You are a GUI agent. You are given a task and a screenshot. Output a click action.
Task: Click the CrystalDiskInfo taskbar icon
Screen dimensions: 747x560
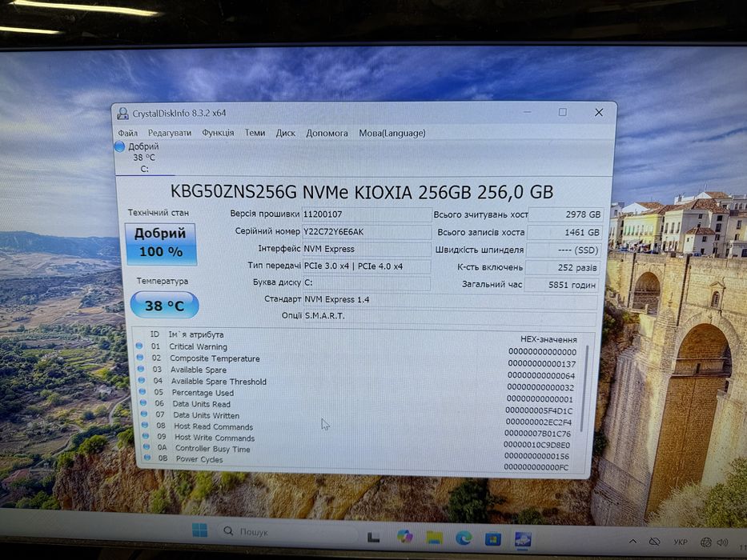point(523,540)
